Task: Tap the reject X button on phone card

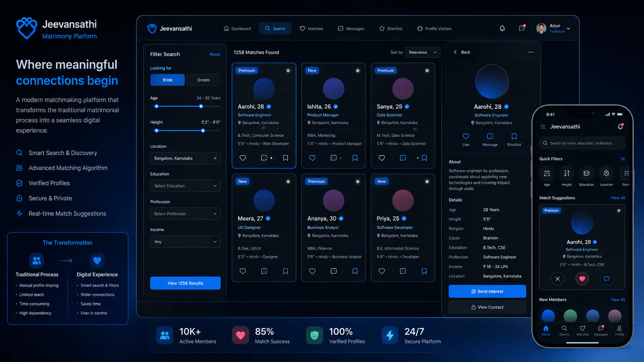Action: 557,279
